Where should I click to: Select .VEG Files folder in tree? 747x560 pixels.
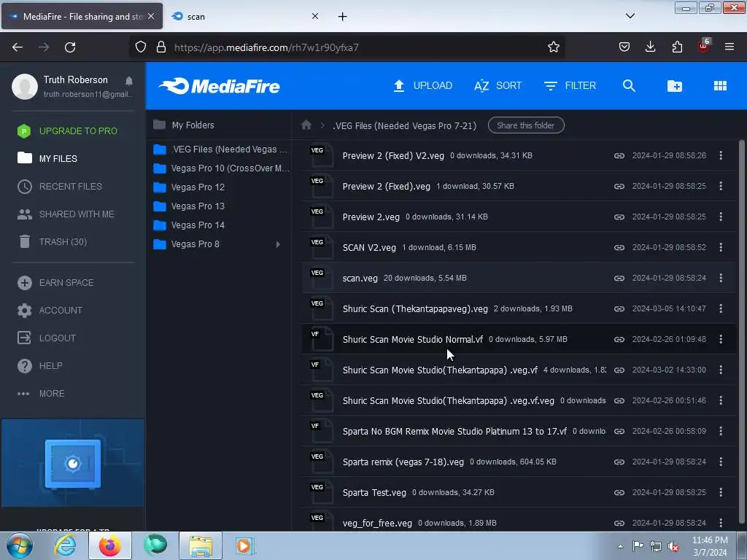coord(220,149)
